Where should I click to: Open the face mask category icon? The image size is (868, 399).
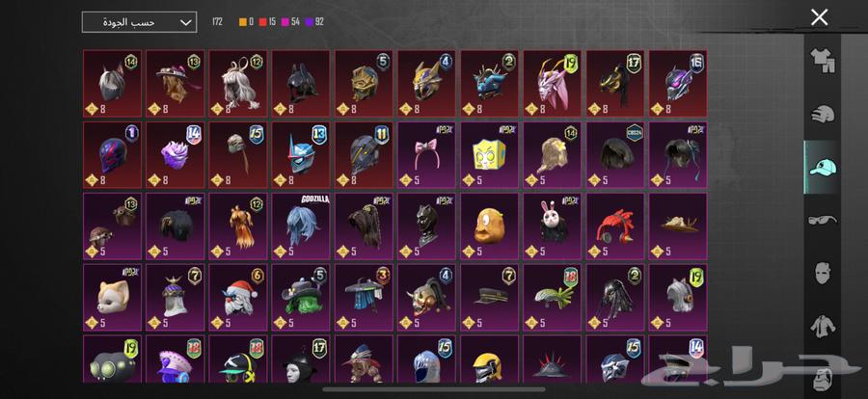(822, 274)
